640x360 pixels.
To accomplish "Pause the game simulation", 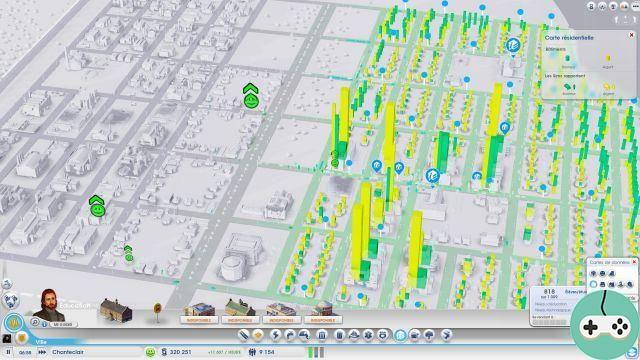I will point(8,352).
